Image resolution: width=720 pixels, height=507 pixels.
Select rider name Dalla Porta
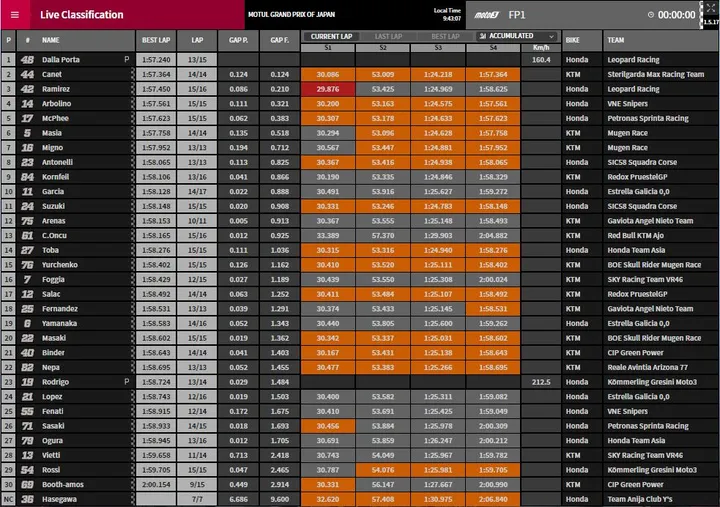pos(61,60)
